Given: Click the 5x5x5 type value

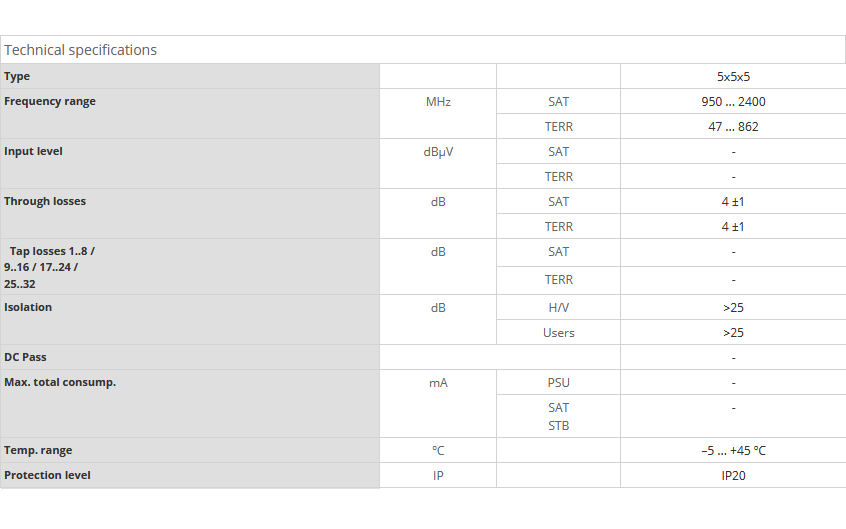Looking at the screenshot, I should click(x=733, y=77).
